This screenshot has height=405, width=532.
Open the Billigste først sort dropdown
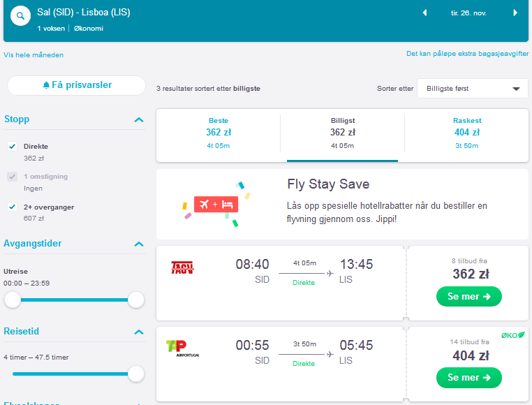coord(473,89)
